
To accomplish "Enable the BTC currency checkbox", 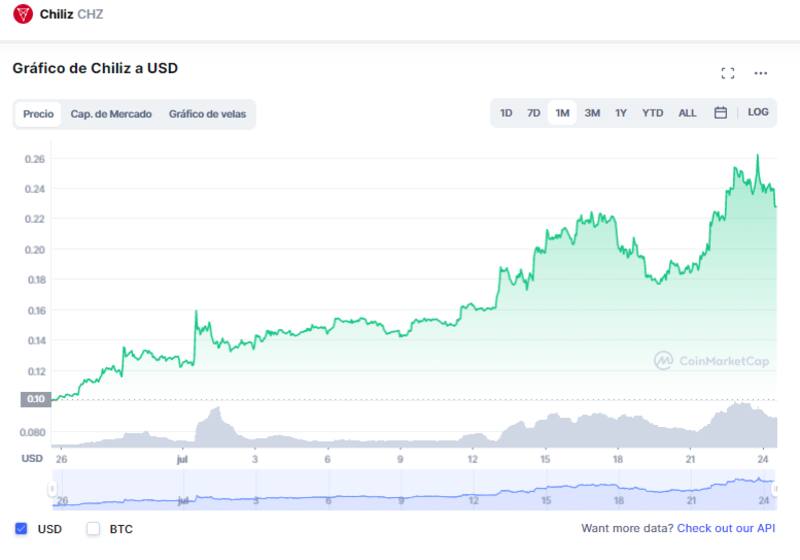I will click(x=93, y=528).
